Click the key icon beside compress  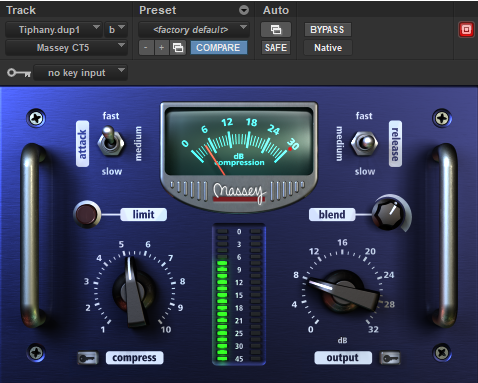88,358
